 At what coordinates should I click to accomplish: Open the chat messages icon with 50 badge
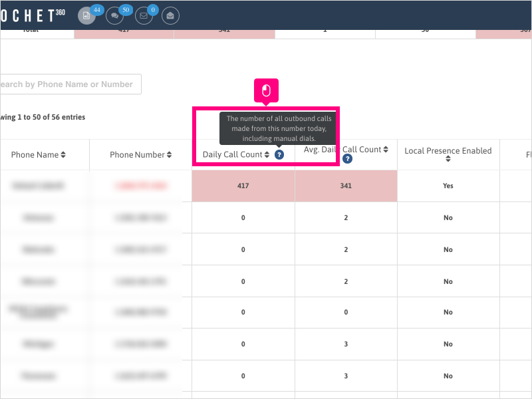pyautogui.click(x=114, y=15)
